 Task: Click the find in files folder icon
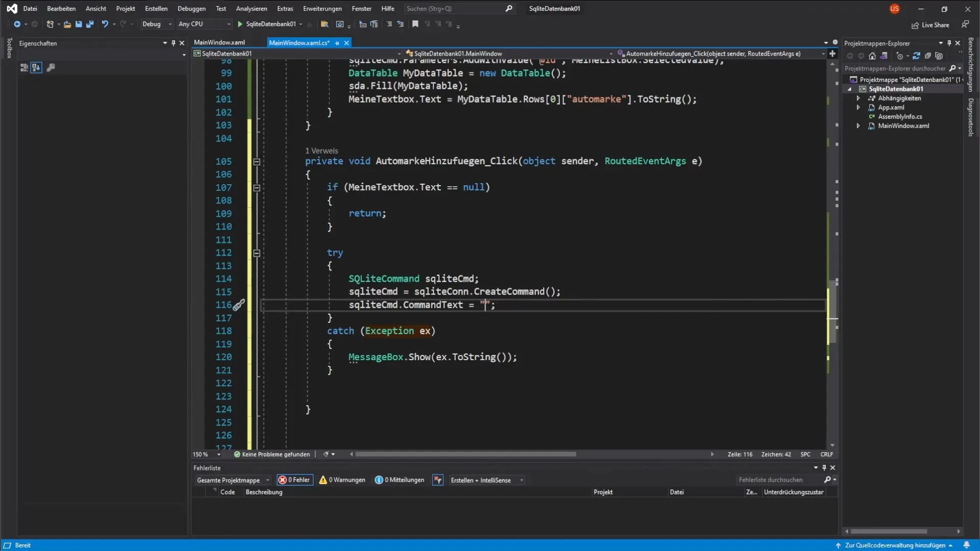[324, 24]
